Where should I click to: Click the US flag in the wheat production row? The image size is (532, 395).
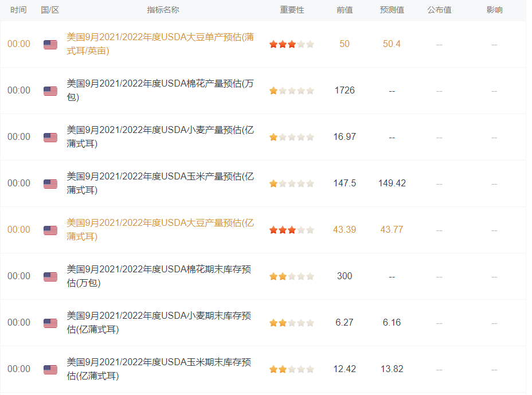point(50,138)
